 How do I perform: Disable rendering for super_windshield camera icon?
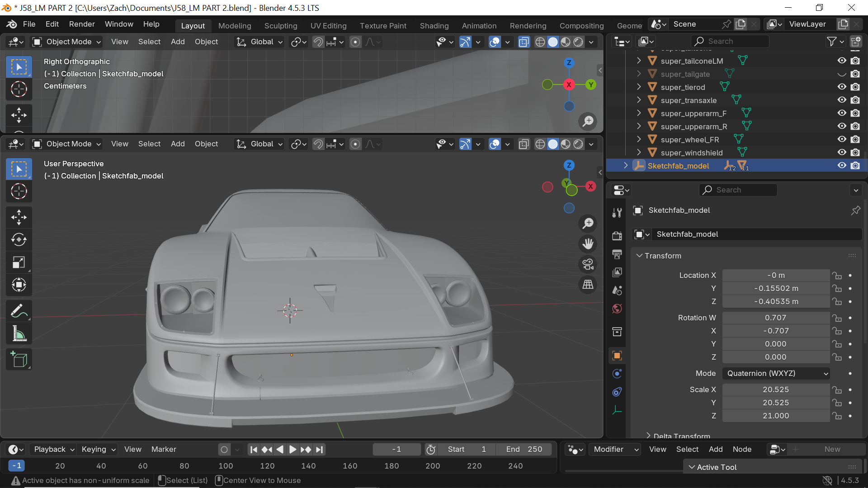point(855,152)
